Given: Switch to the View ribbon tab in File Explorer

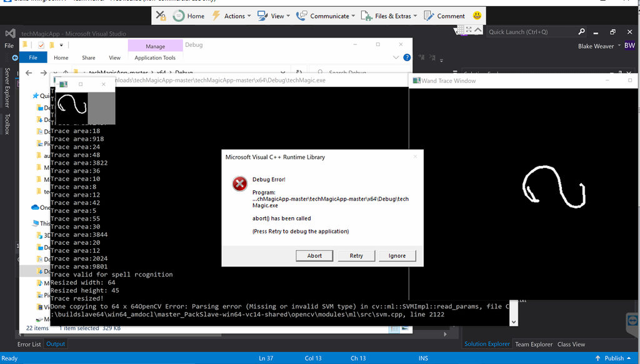Looking at the screenshot, I should click(x=115, y=57).
